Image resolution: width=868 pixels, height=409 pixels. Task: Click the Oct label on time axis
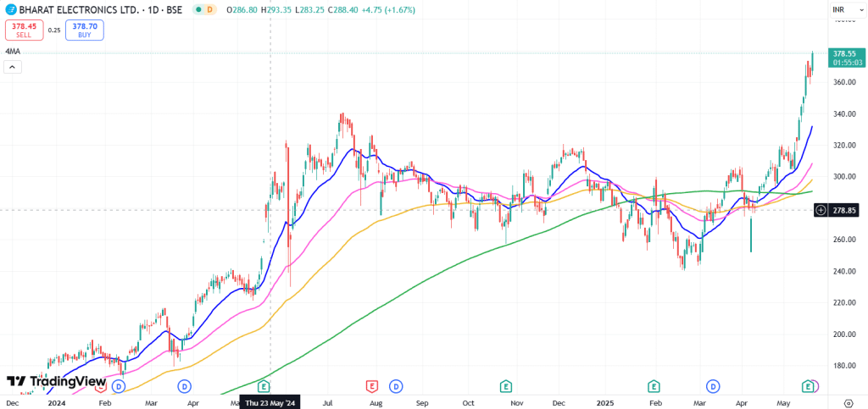[469, 403]
